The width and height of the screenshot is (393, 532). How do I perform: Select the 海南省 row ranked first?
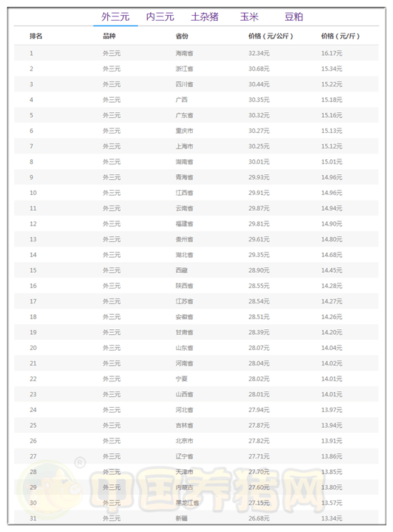pyautogui.click(x=196, y=54)
